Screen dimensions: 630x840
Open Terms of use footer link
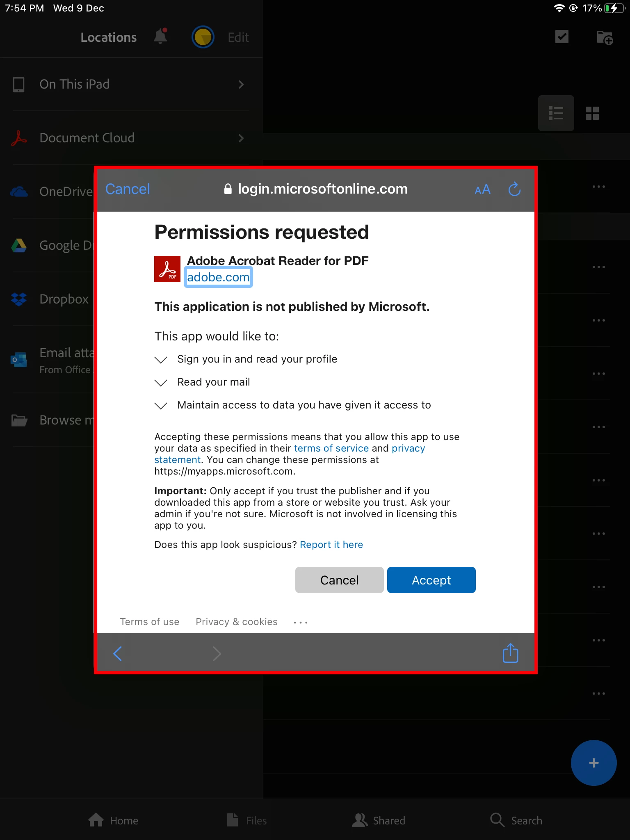click(x=149, y=622)
